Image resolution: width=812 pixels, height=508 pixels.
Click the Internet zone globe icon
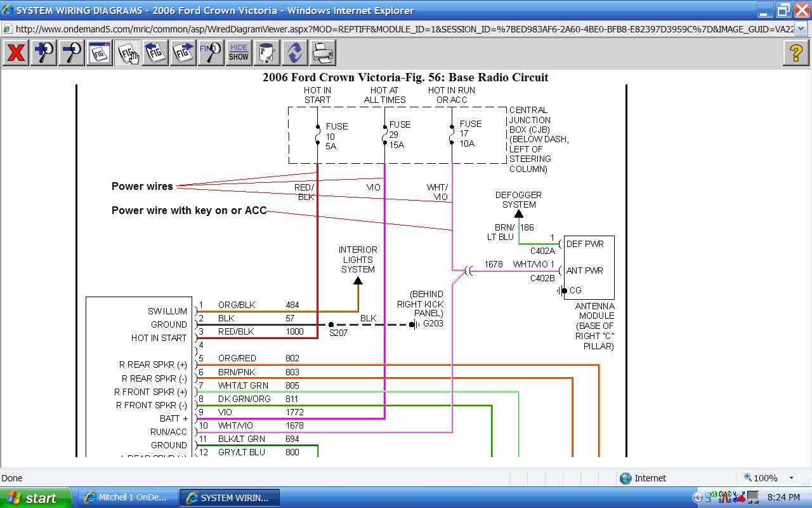point(625,478)
